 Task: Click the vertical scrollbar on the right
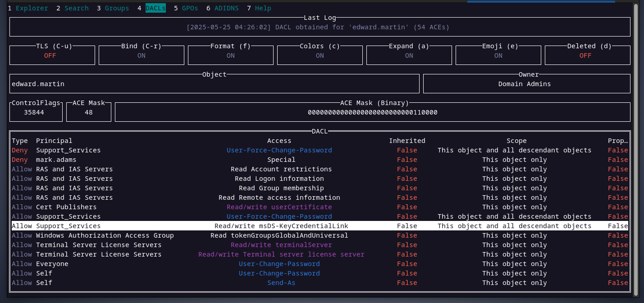point(635,149)
